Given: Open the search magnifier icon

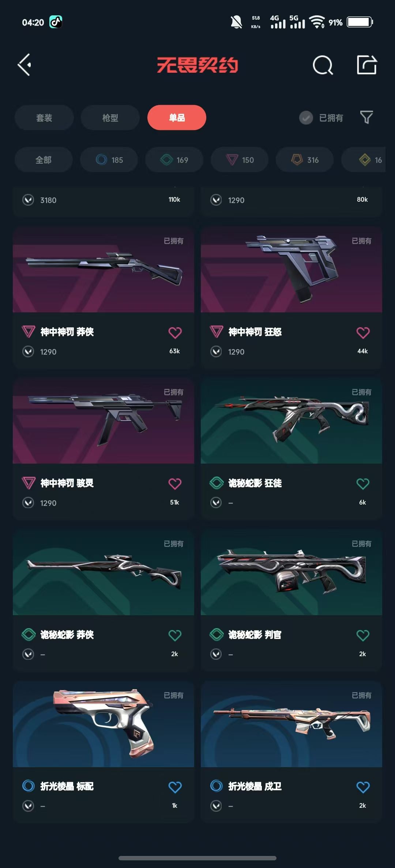Looking at the screenshot, I should coord(323,65).
